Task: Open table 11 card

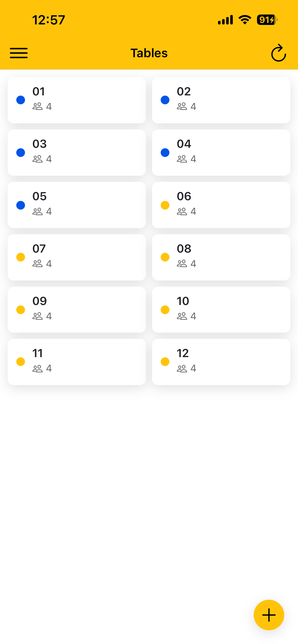Action: [77, 362]
